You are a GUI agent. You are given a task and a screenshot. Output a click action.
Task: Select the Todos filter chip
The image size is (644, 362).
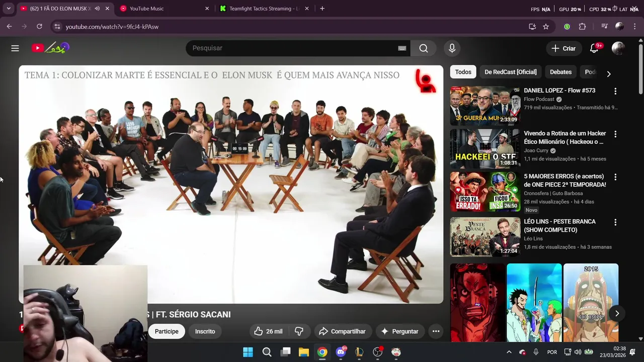[463, 72]
